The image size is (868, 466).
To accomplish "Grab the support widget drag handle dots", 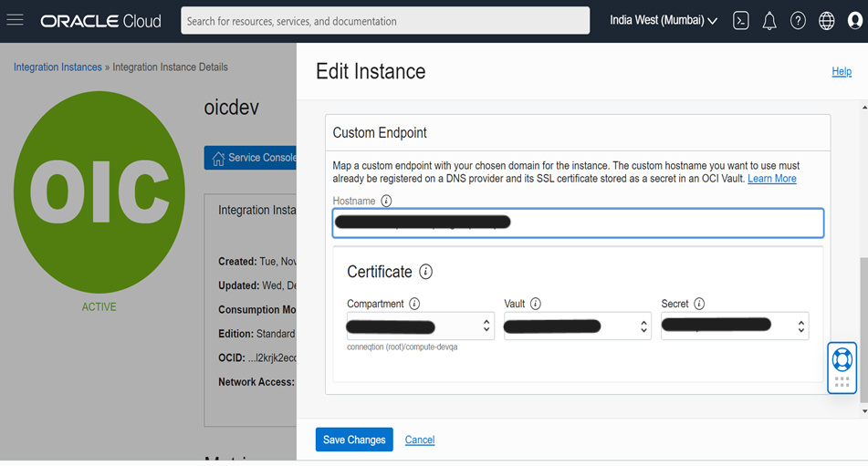I will (x=842, y=382).
